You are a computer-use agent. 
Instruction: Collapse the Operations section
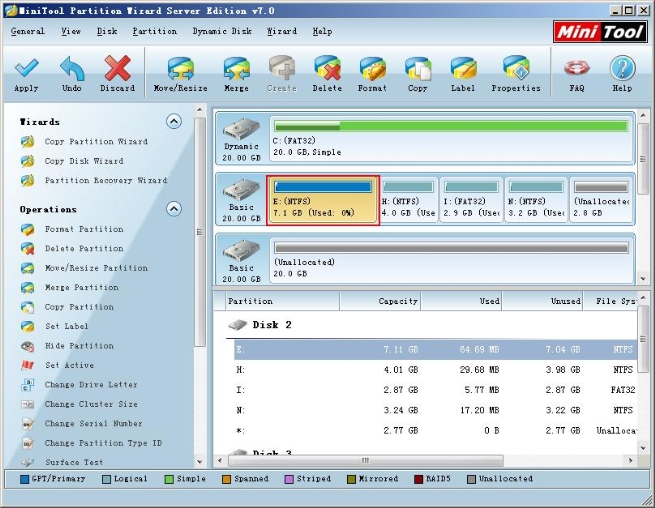[x=174, y=208]
